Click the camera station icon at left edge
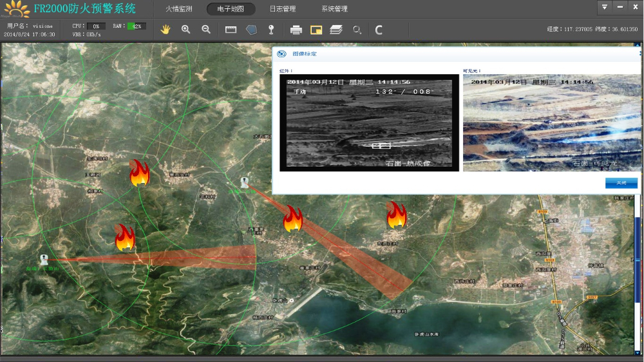 click(x=44, y=260)
